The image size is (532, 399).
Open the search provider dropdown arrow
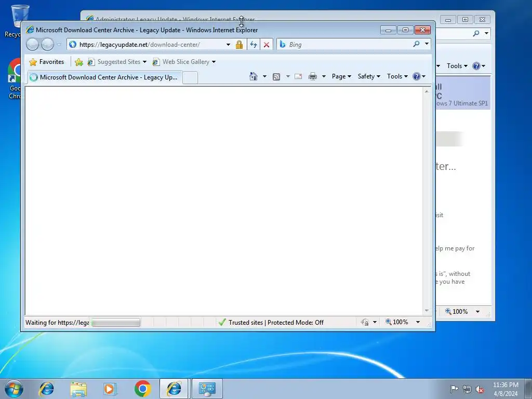(427, 44)
